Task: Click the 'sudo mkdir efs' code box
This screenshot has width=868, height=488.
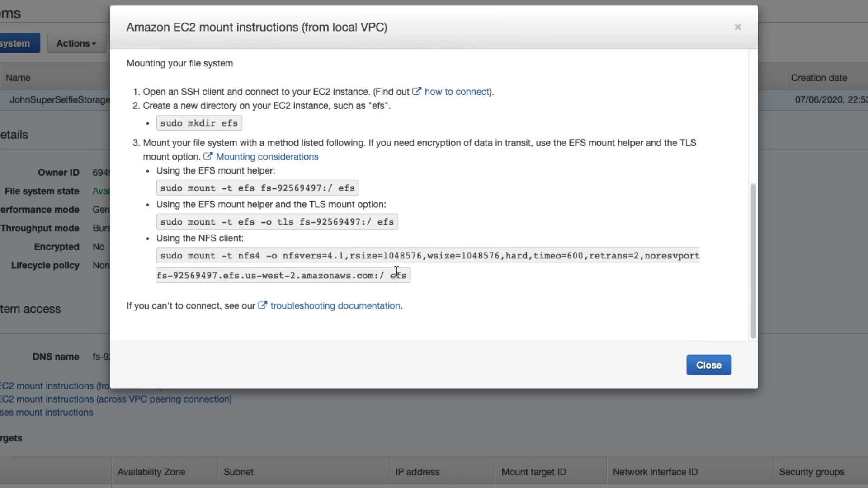Action: (x=199, y=123)
